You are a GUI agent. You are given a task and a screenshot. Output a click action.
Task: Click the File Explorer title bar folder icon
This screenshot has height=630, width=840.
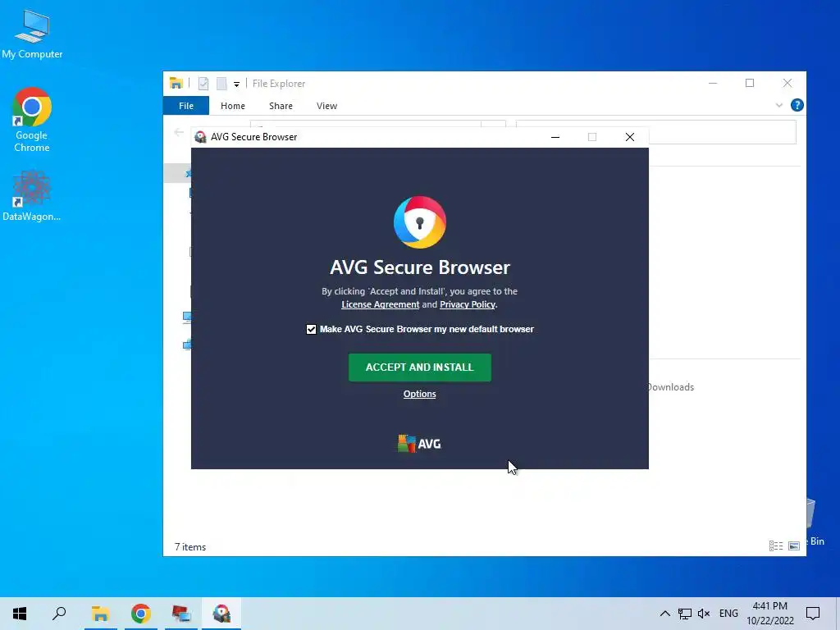coord(176,83)
